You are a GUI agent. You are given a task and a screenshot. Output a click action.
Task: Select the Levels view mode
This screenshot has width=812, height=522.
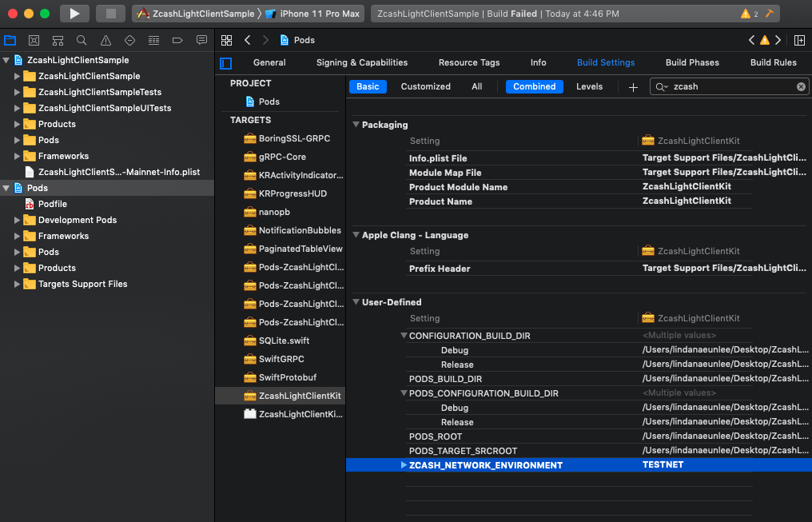pyautogui.click(x=589, y=86)
